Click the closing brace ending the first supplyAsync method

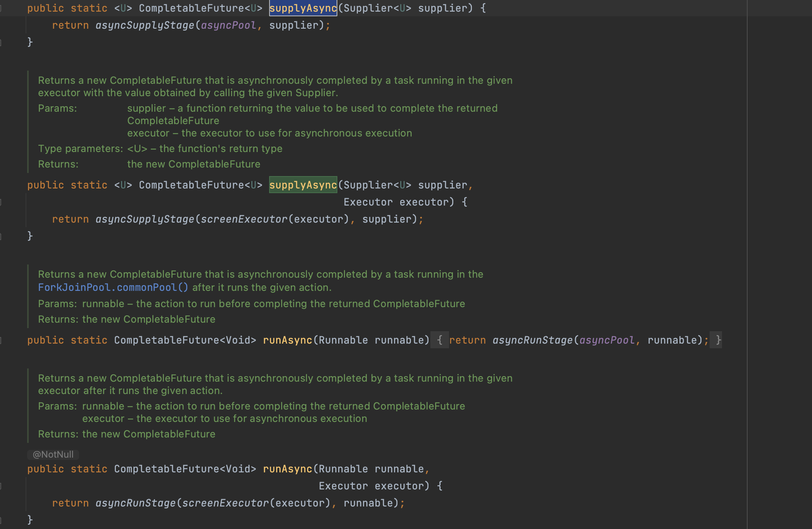pyautogui.click(x=30, y=42)
